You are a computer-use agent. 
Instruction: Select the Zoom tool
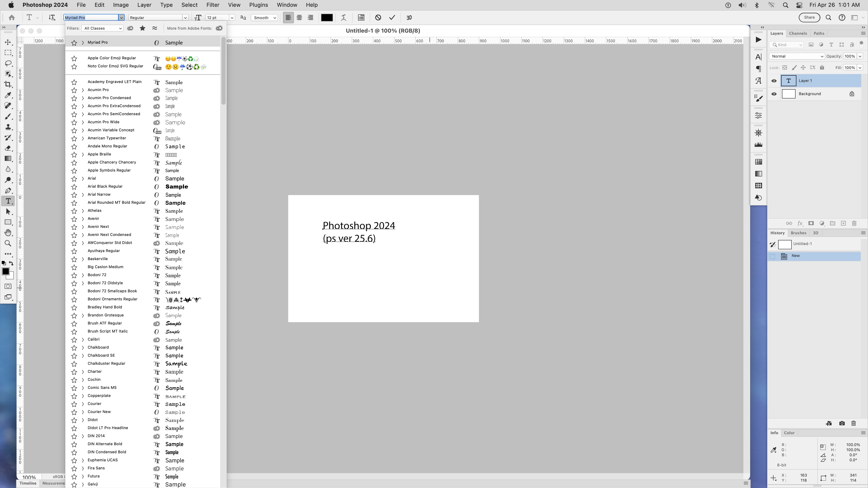pyautogui.click(x=8, y=243)
